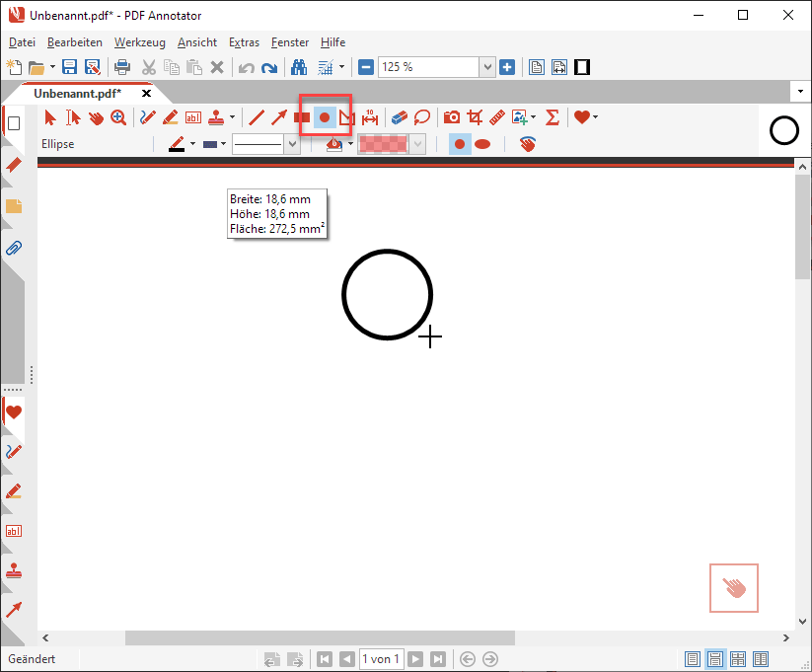The width and height of the screenshot is (812, 672).
Task: Redo the last action
Action: [x=269, y=67]
